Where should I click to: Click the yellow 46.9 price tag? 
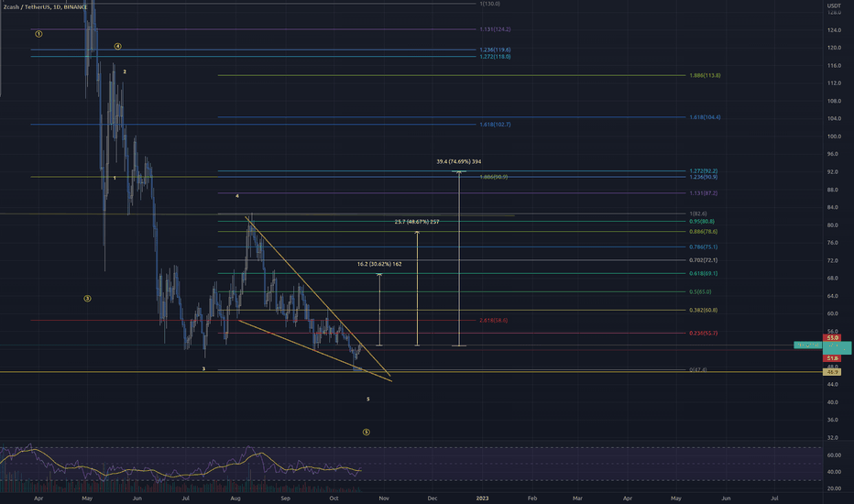click(833, 372)
